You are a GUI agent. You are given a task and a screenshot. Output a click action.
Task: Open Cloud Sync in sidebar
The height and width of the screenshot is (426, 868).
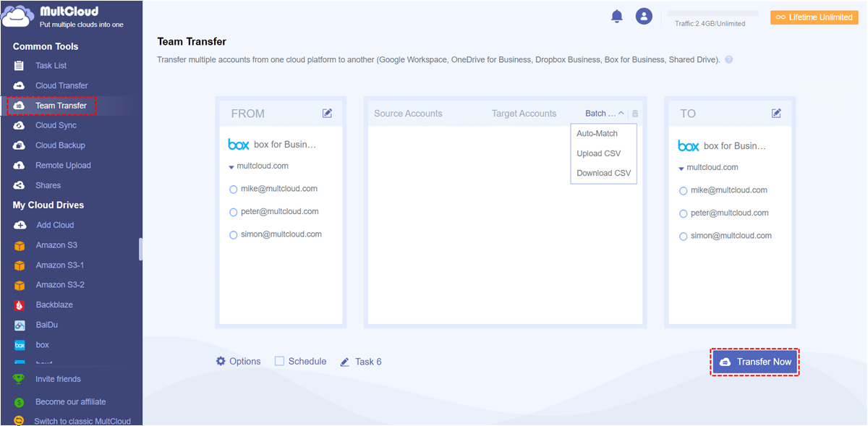56,125
